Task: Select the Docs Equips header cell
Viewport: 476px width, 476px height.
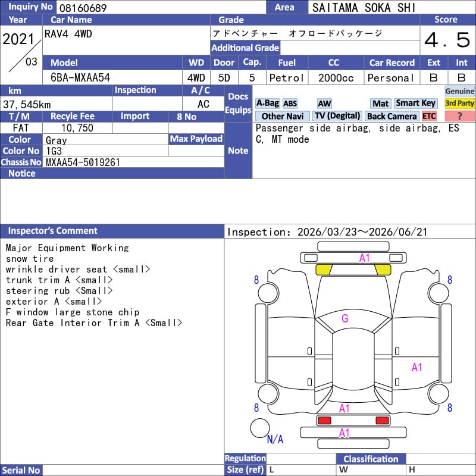Action: (238, 104)
